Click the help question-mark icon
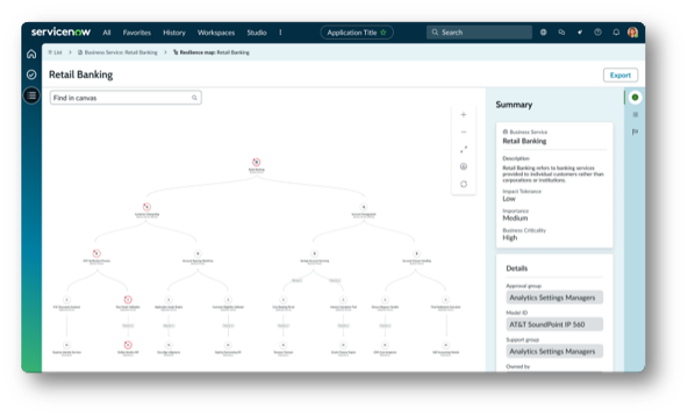 [598, 32]
